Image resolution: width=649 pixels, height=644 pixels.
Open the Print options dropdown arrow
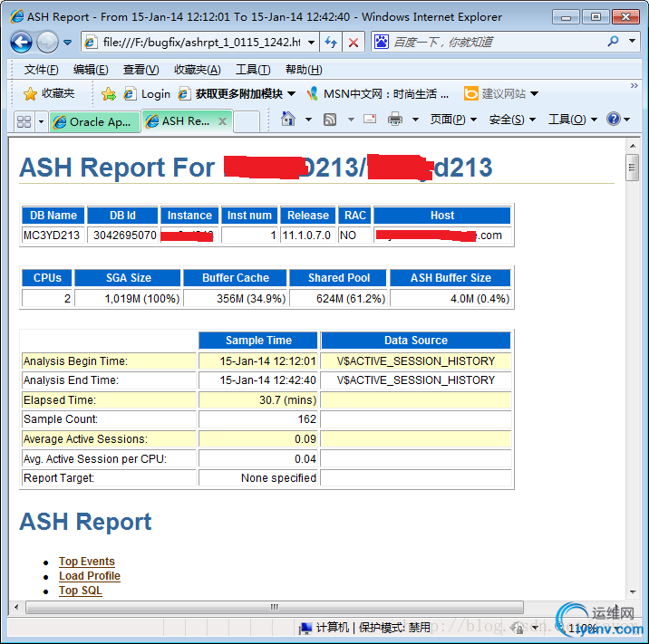click(x=415, y=120)
